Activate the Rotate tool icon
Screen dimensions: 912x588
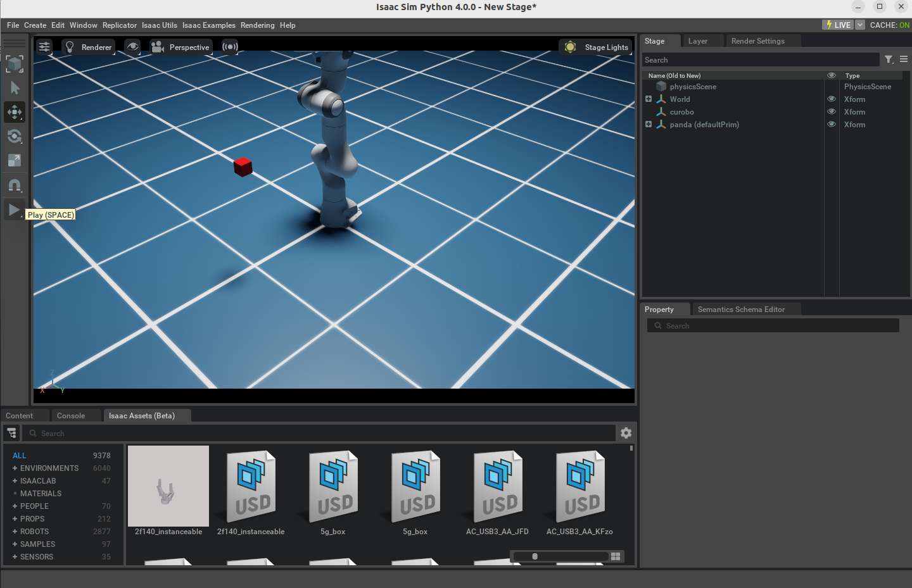15,136
